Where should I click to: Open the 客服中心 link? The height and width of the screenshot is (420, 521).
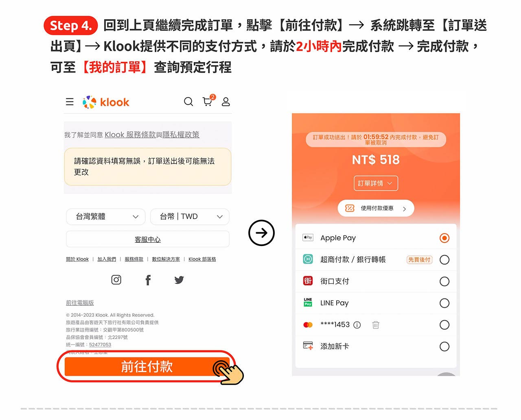148,239
